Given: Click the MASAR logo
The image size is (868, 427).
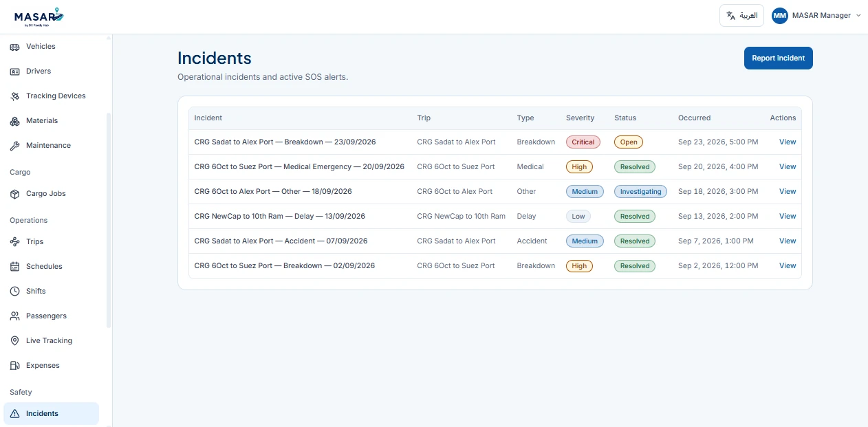Looking at the screenshot, I should [x=39, y=17].
